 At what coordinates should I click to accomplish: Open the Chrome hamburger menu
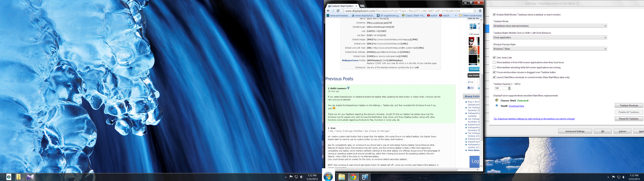point(480,11)
